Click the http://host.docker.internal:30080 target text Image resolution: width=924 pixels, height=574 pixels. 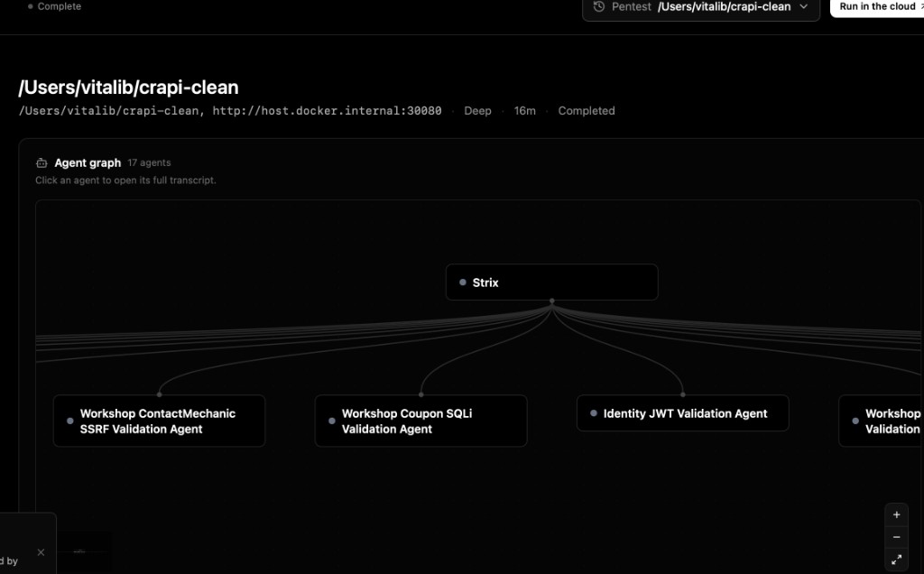(327, 111)
